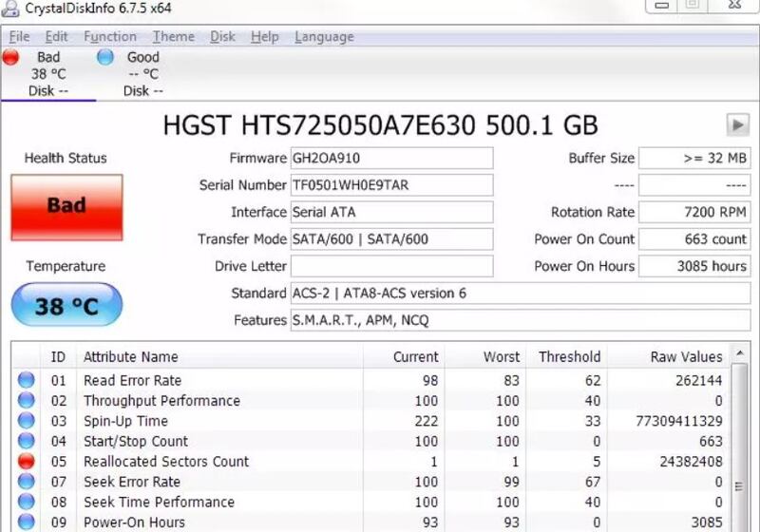This screenshot has width=760, height=532.
Task: Open the Disk menu
Action: point(222,36)
